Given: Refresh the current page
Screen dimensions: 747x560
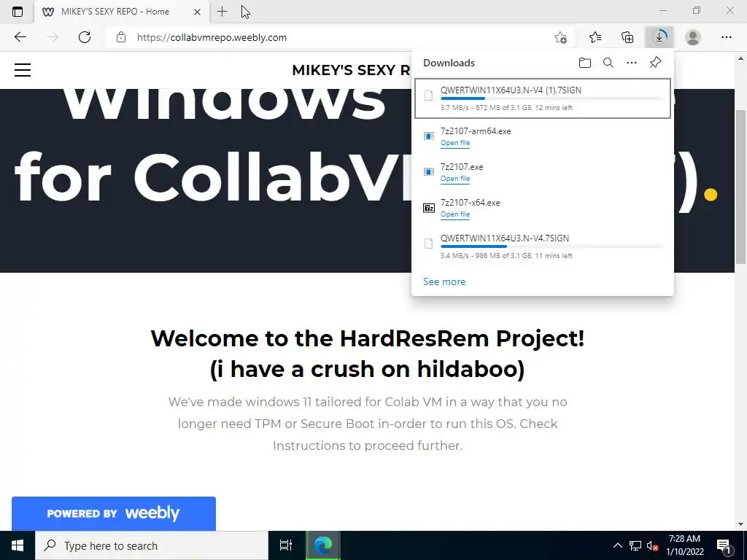Looking at the screenshot, I should [x=85, y=37].
